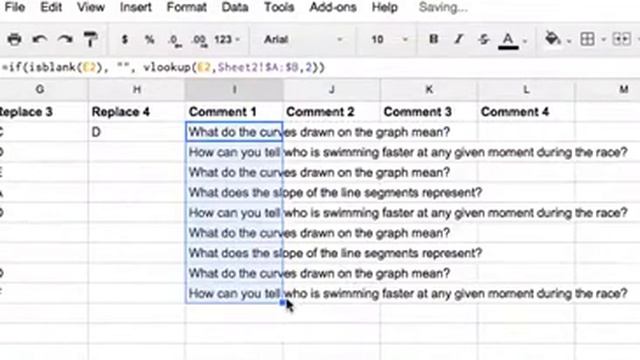Image resolution: width=640 pixels, height=360 pixels.
Task: Open the File menu
Action: (x=14, y=7)
